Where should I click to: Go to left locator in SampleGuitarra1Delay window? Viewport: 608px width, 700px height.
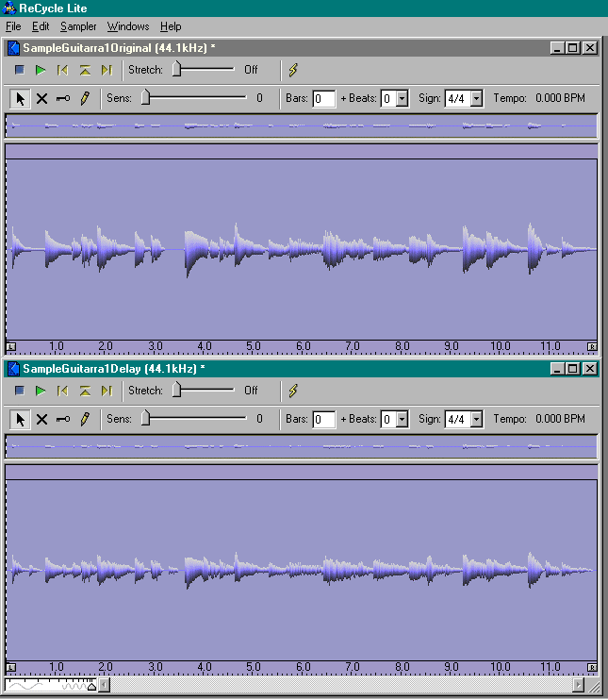click(x=62, y=391)
